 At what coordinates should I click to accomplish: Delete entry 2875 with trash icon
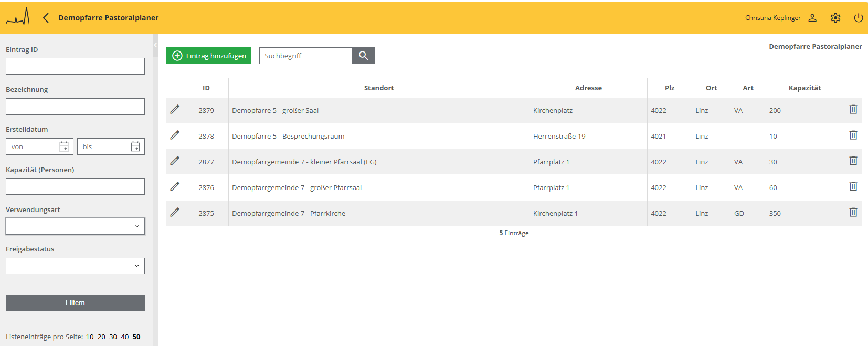coord(853,212)
